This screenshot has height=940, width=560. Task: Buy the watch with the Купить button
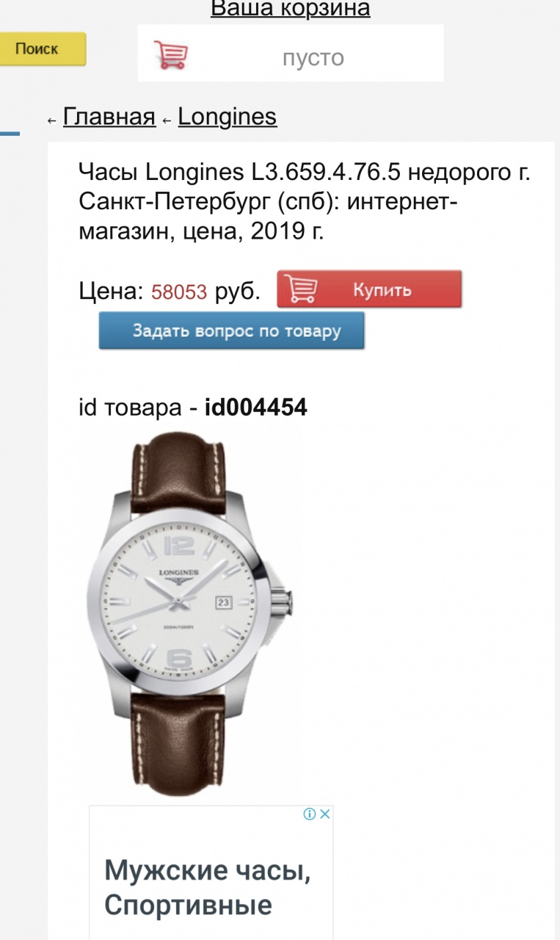[369, 289]
